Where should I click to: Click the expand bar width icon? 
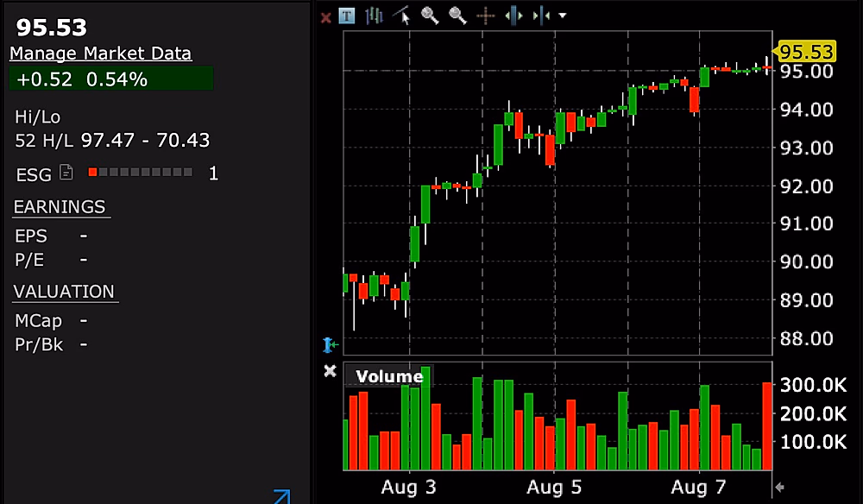(513, 16)
